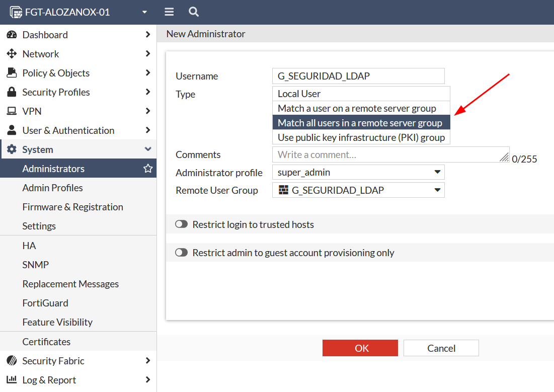Viewport: 554px width, 392px height.
Task: Open the Administrator profile dropdown
Action: [358, 172]
